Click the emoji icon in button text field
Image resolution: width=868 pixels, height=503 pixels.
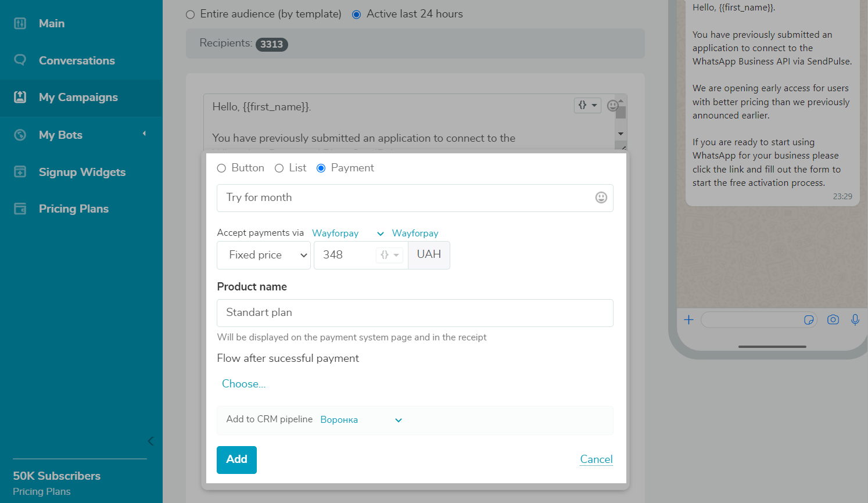click(601, 197)
